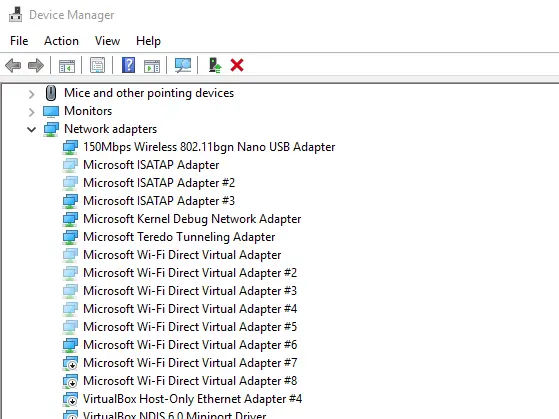
Task: Select Microsoft Wi-Fi Direct Virtual Adapter #7 text
Action: (x=190, y=363)
